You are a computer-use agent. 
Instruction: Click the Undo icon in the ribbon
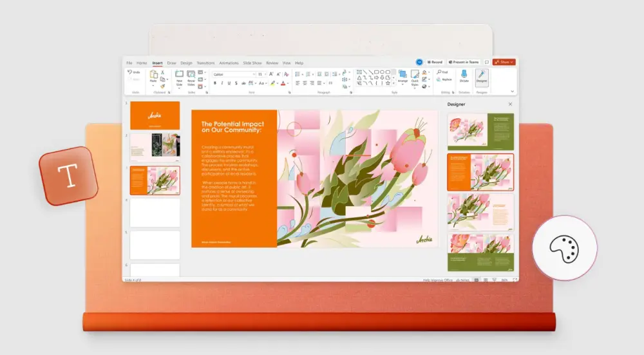coord(130,72)
